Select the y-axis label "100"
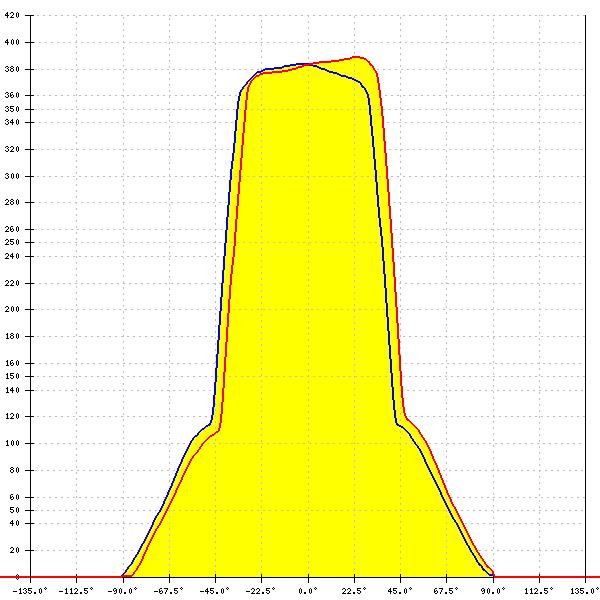Image resolution: width=600 pixels, height=600 pixels. pos(11,443)
